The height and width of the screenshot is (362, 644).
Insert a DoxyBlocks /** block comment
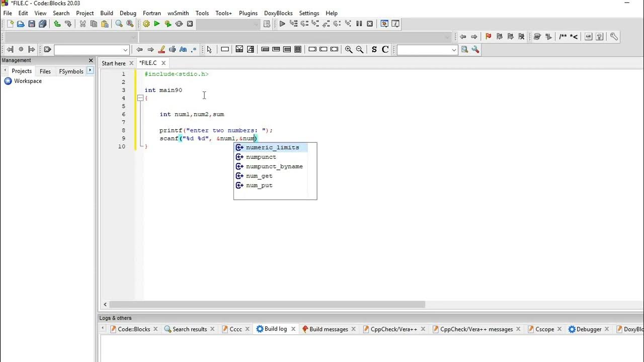(562, 36)
